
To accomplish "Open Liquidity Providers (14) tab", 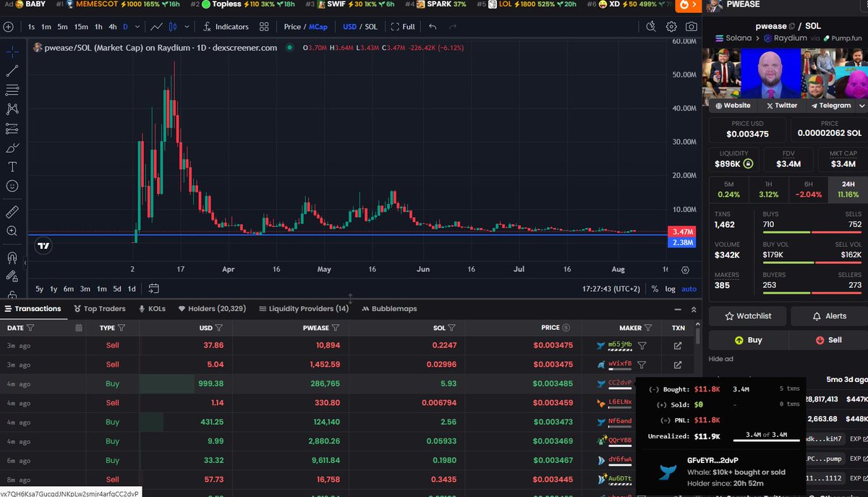I will point(304,309).
